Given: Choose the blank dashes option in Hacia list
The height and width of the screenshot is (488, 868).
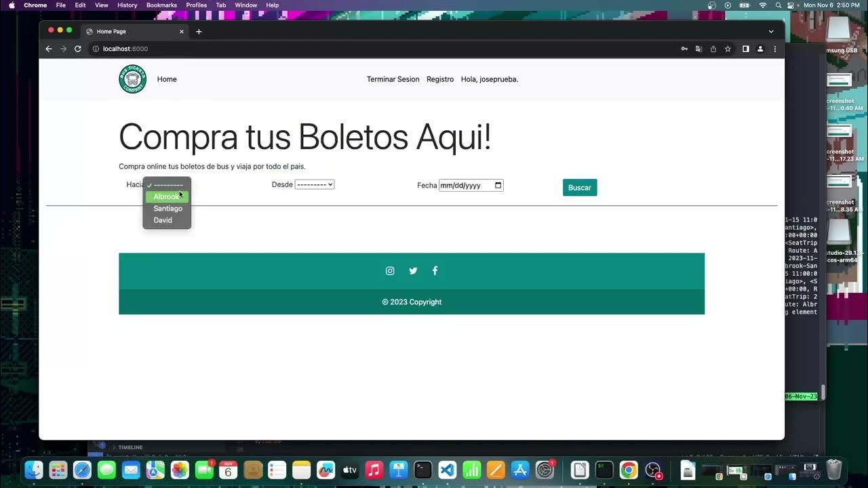Looking at the screenshot, I should 167,185.
